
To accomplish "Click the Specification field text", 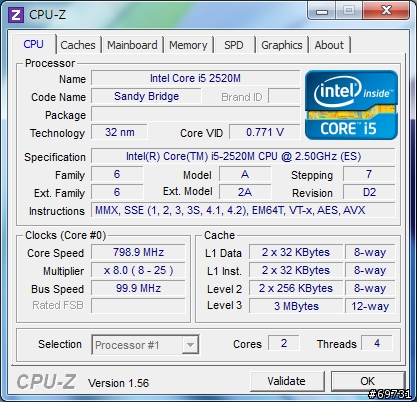I will (x=243, y=156).
